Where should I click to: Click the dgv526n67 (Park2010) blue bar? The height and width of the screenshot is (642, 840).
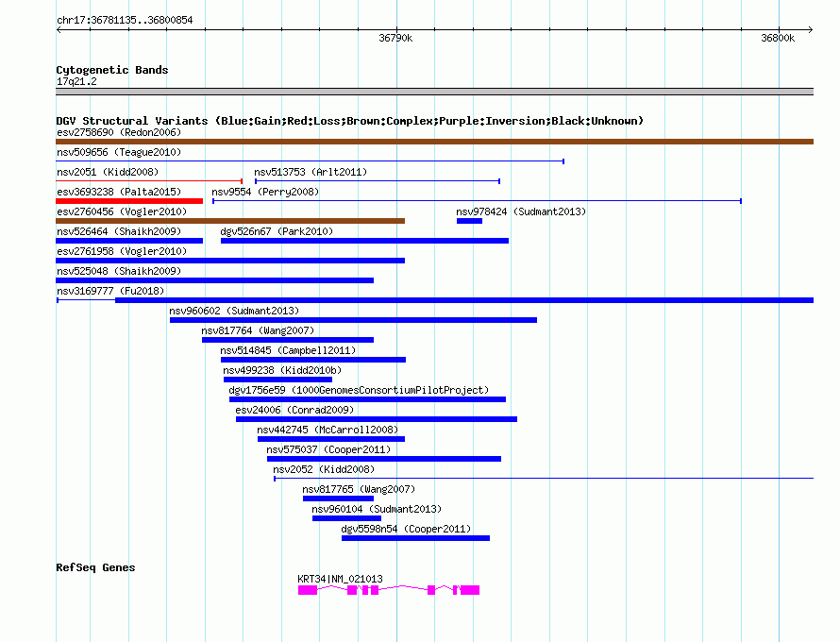365,241
